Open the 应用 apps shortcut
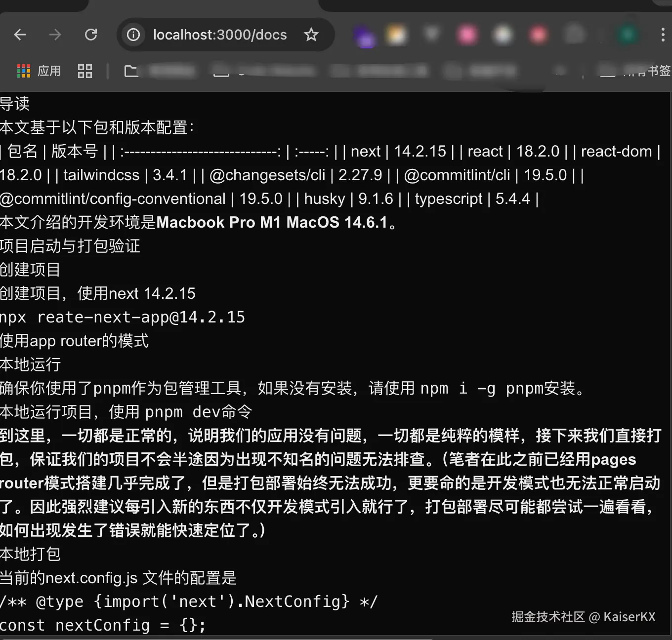 point(39,71)
